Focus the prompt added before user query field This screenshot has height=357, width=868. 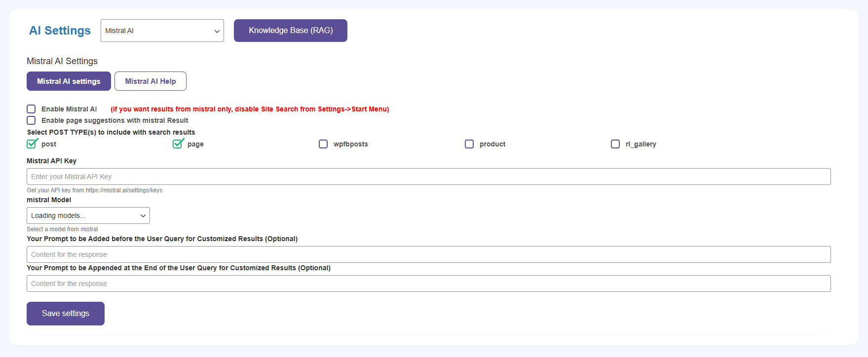click(x=428, y=254)
